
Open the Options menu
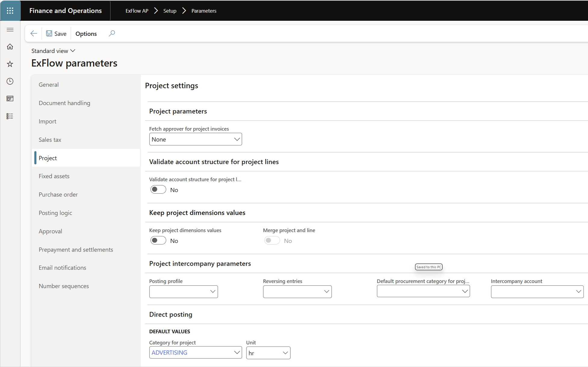(86, 34)
